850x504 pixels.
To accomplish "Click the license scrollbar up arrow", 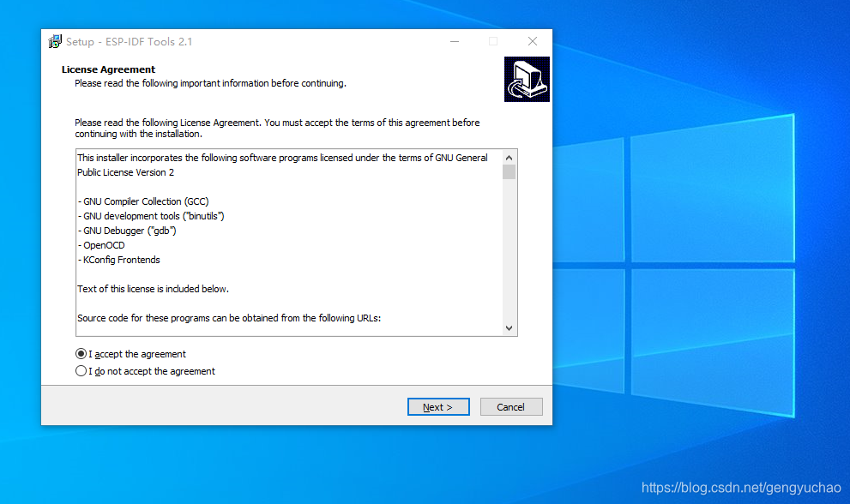I will (x=509, y=158).
